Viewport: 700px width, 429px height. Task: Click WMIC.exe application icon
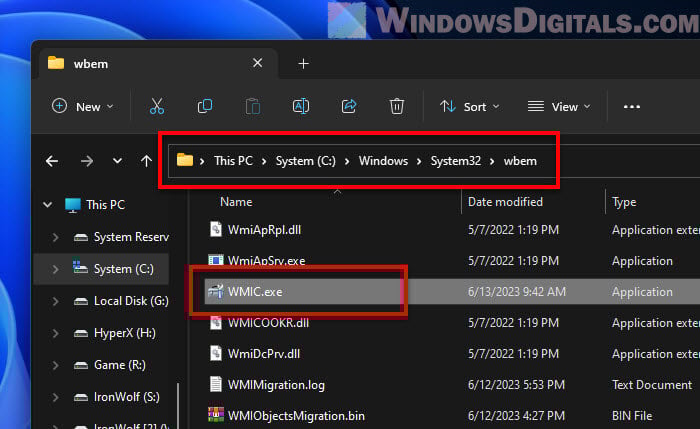[216, 292]
